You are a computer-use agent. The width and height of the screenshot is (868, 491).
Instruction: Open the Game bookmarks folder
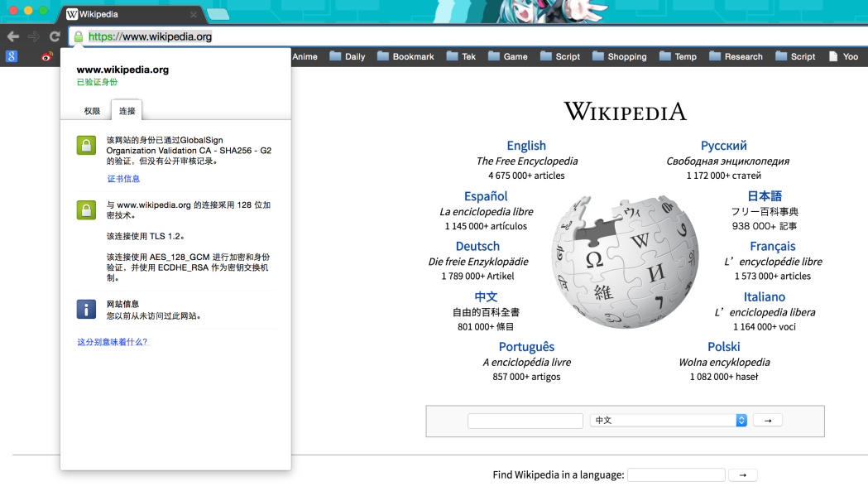coord(507,56)
